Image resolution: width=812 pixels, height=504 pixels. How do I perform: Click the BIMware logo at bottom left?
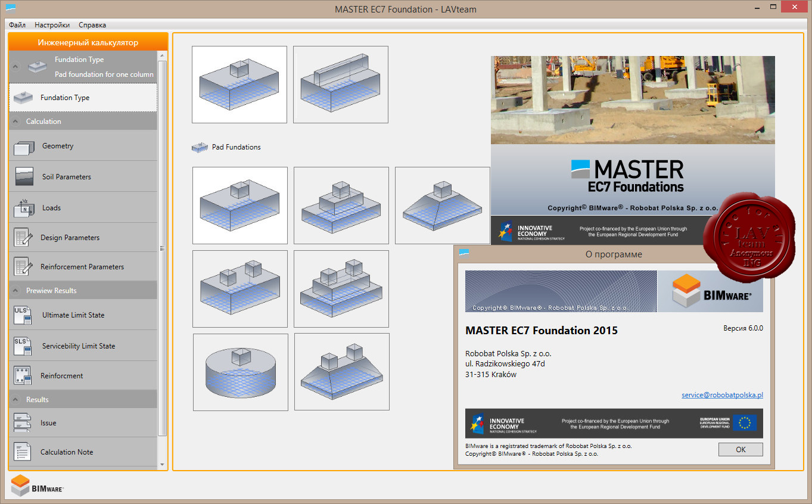[x=37, y=486]
